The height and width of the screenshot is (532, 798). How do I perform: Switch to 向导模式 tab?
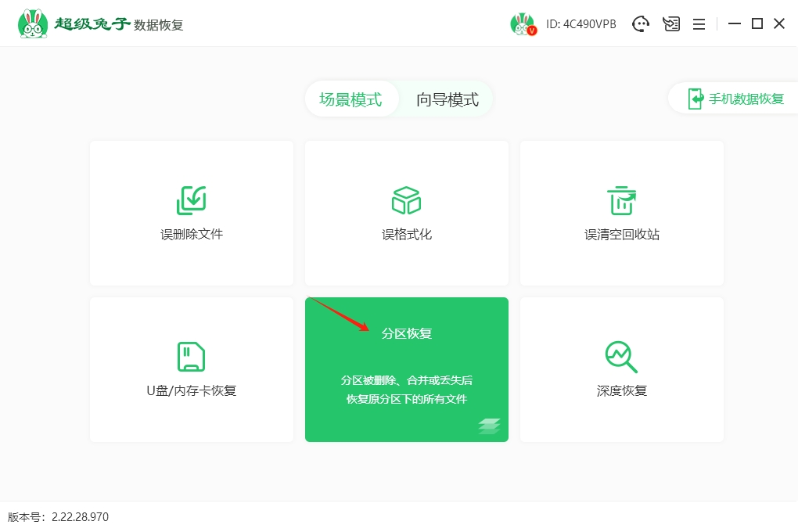pyautogui.click(x=448, y=99)
